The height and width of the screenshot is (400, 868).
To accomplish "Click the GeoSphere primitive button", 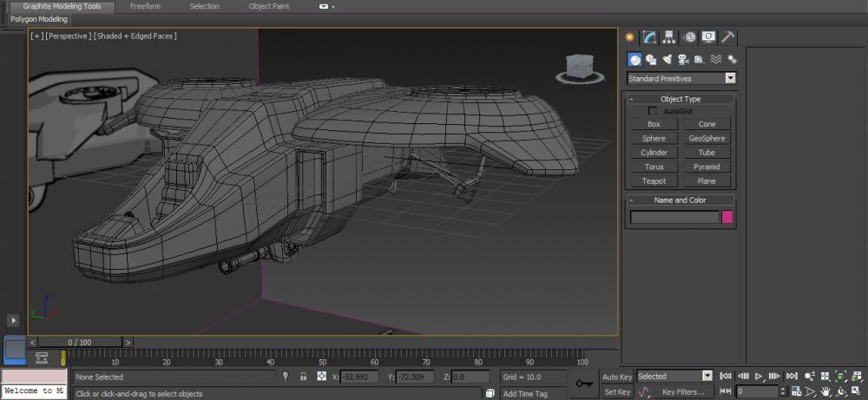I will pos(707,138).
